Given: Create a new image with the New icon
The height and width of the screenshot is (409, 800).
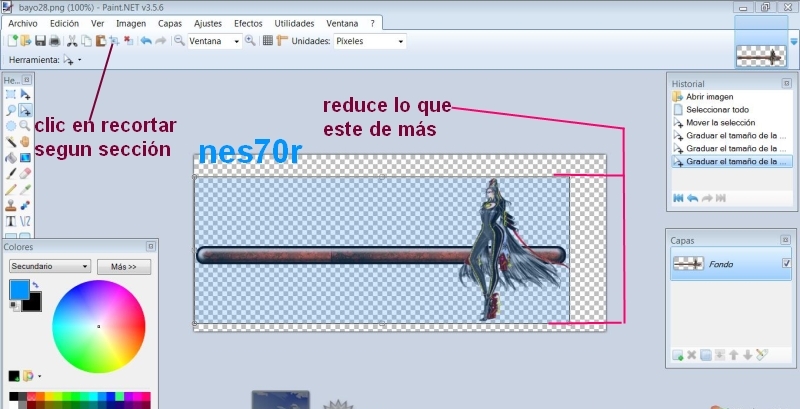Looking at the screenshot, I should (x=13, y=41).
